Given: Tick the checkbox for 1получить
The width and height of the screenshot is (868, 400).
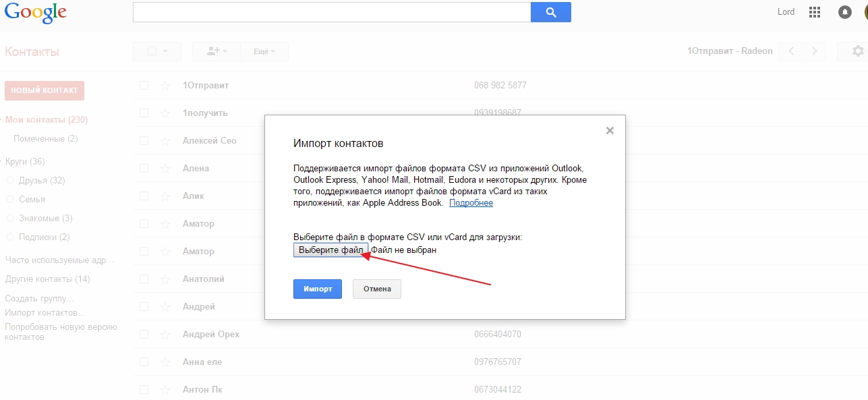Looking at the screenshot, I should tap(144, 113).
